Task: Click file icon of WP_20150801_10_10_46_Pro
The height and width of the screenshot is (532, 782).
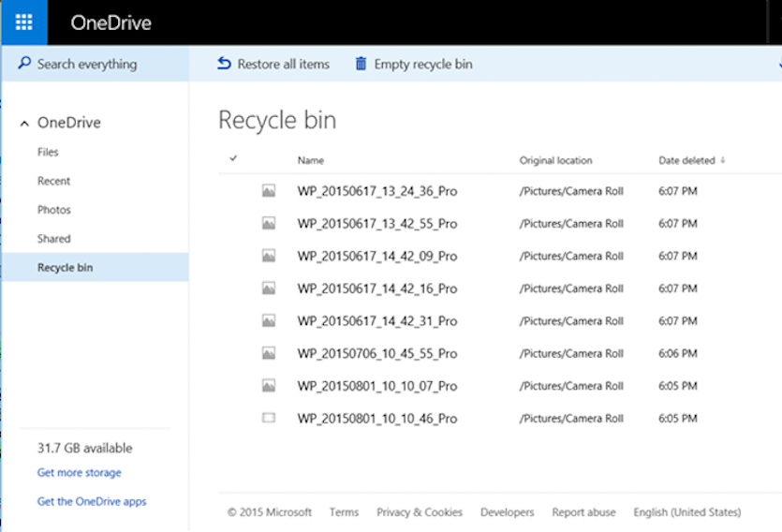Action: pos(268,418)
